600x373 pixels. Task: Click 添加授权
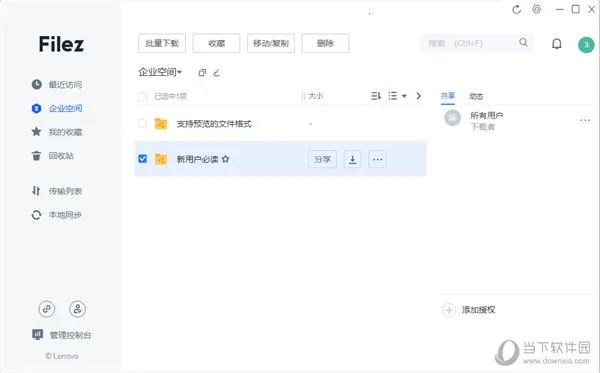(x=478, y=310)
